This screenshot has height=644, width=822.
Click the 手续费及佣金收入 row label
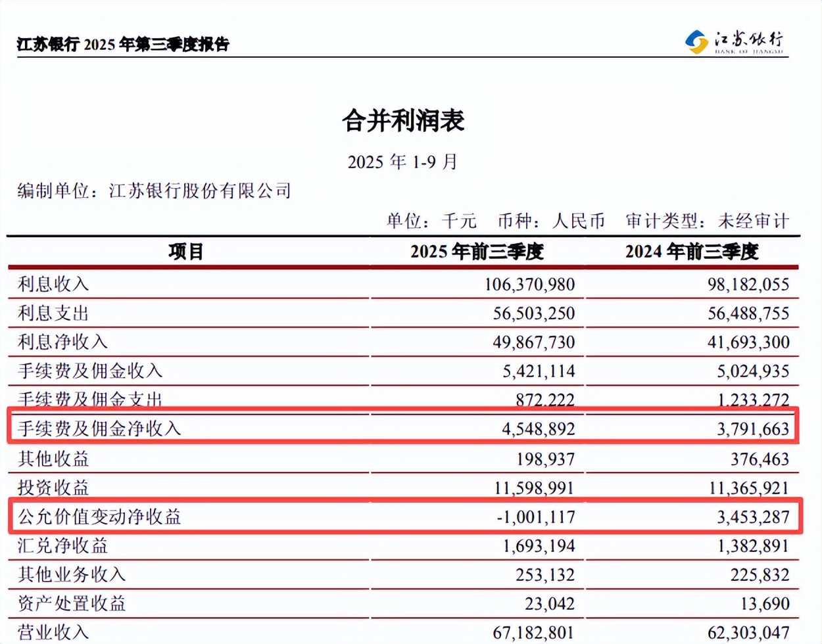(x=90, y=371)
